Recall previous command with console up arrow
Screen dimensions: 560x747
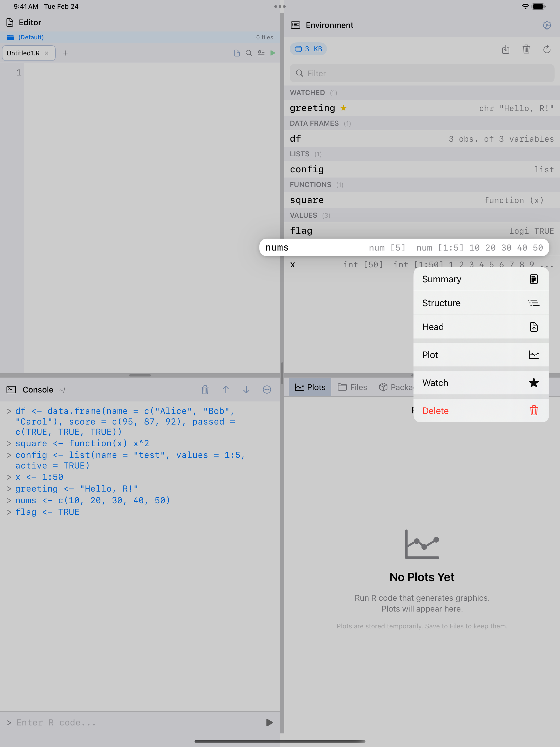[x=226, y=389]
